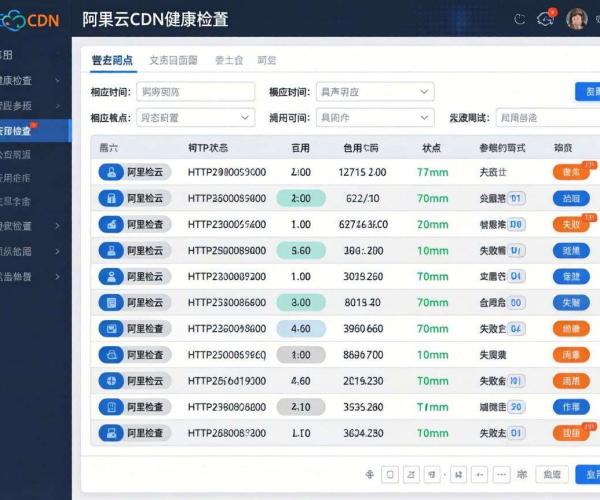Open the second-row middle dropdown
600x500 pixels.
[375, 117]
